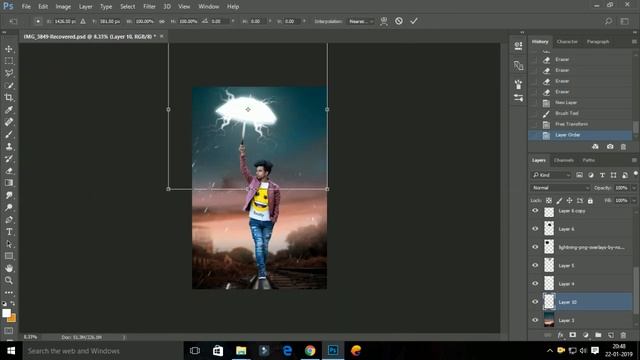The height and width of the screenshot is (360, 640).
Task: Select the Free Transform history state
Action: (580, 124)
